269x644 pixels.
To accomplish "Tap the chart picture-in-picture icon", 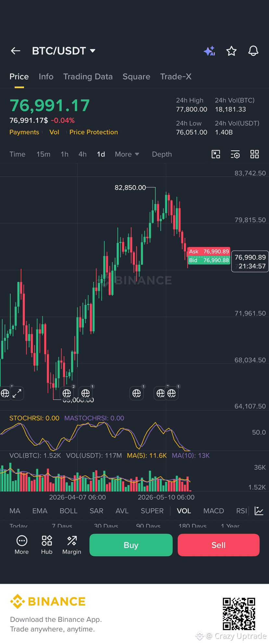I will 216,154.
